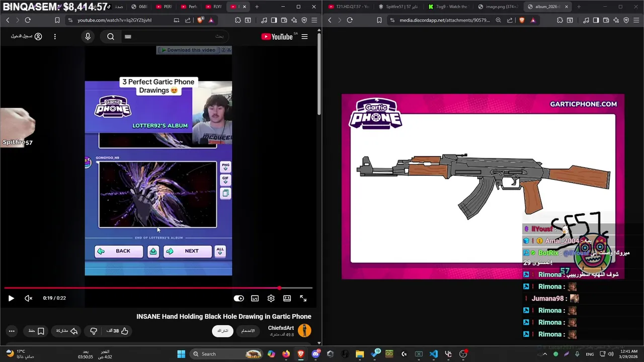Open ChiefxdArt channel name link

(281, 328)
